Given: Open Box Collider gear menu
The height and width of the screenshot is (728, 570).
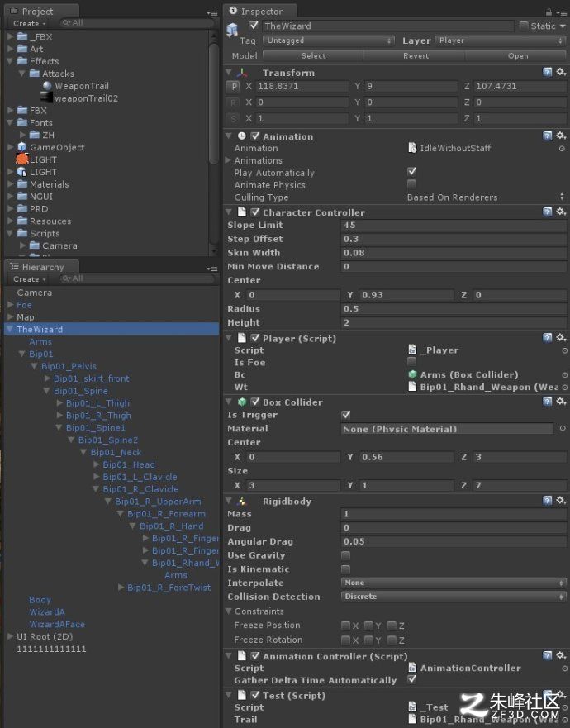Looking at the screenshot, I should pyautogui.click(x=561, y=401).
